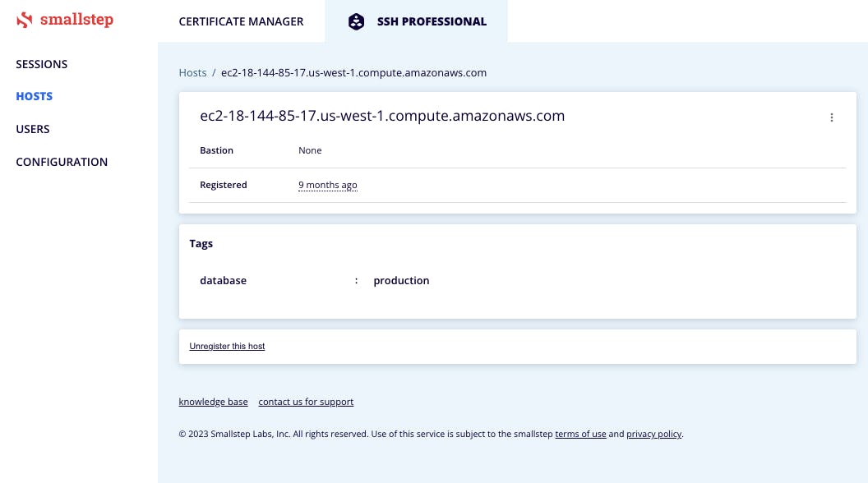
Task: Click the smallstep brand name text
Action: pos(76,20)
